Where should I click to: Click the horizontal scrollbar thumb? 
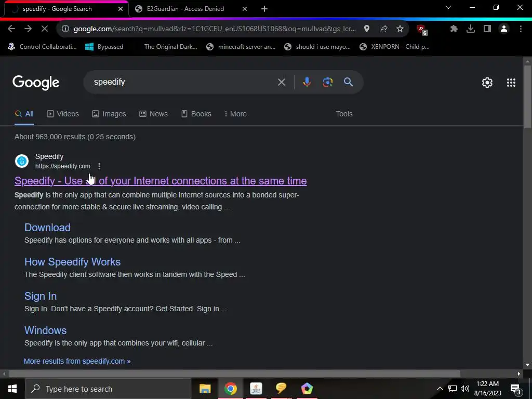[234, 374]
